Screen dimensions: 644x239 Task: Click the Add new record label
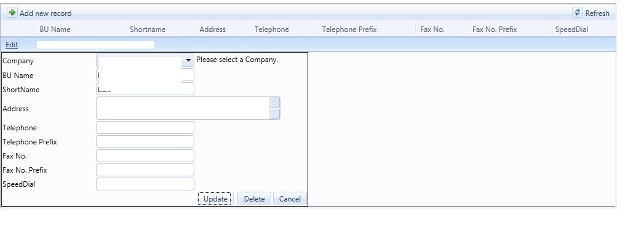pyautogui.click(x=46, y=14)
